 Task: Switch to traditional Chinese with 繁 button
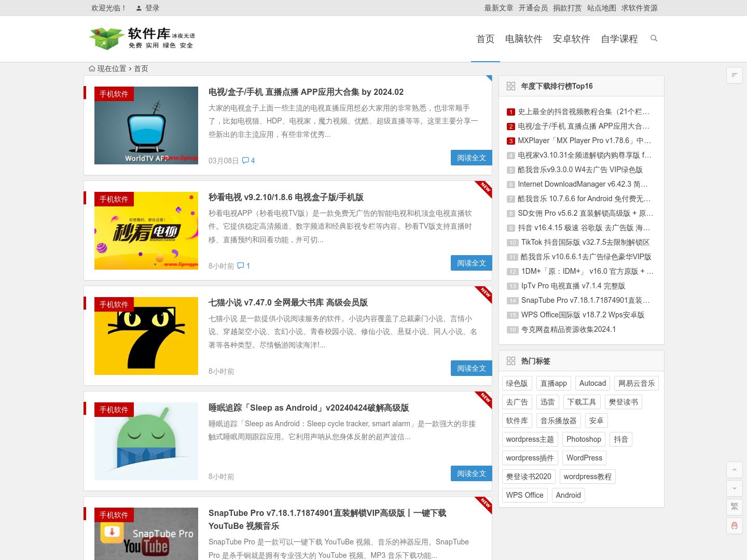[735, 507]
